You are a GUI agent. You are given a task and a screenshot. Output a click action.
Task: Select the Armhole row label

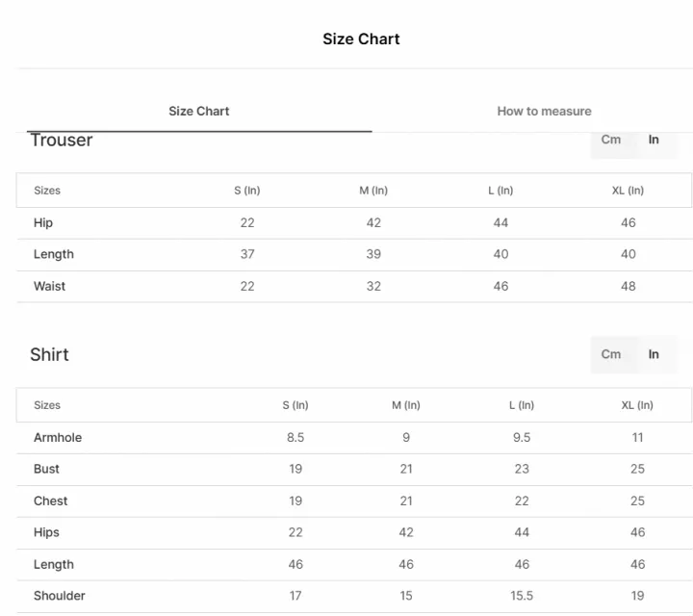tap(58, 437)
